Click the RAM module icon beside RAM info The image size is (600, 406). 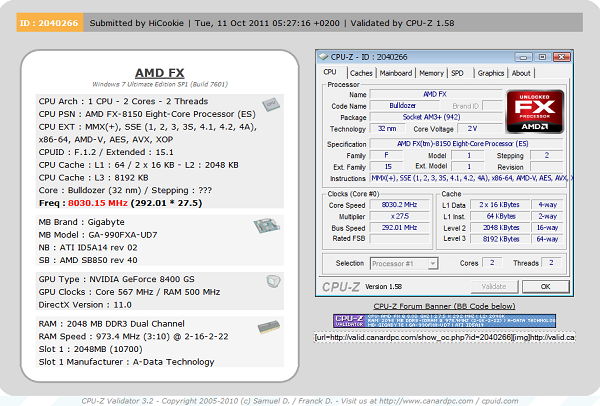click(x=269, y=327)
